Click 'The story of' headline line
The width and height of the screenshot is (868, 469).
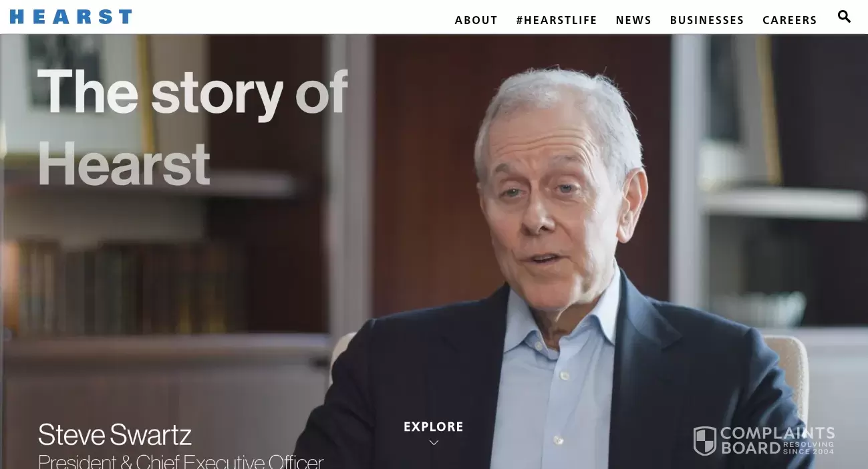tap(192, 92)
